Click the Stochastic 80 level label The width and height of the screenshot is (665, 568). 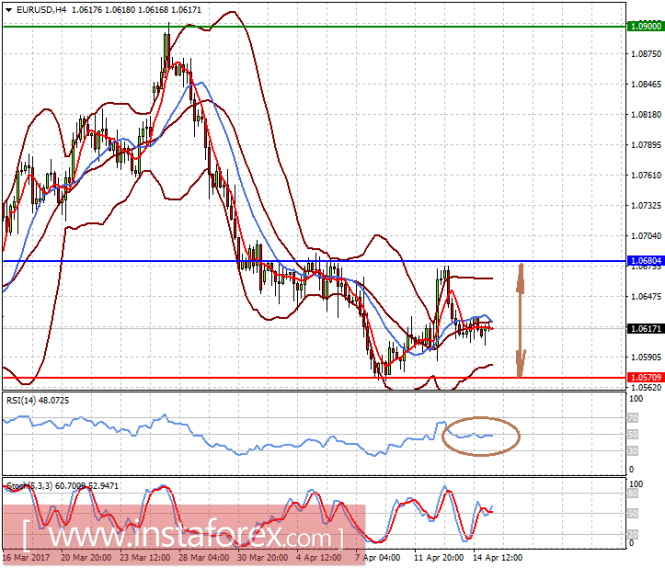point(633,493)
